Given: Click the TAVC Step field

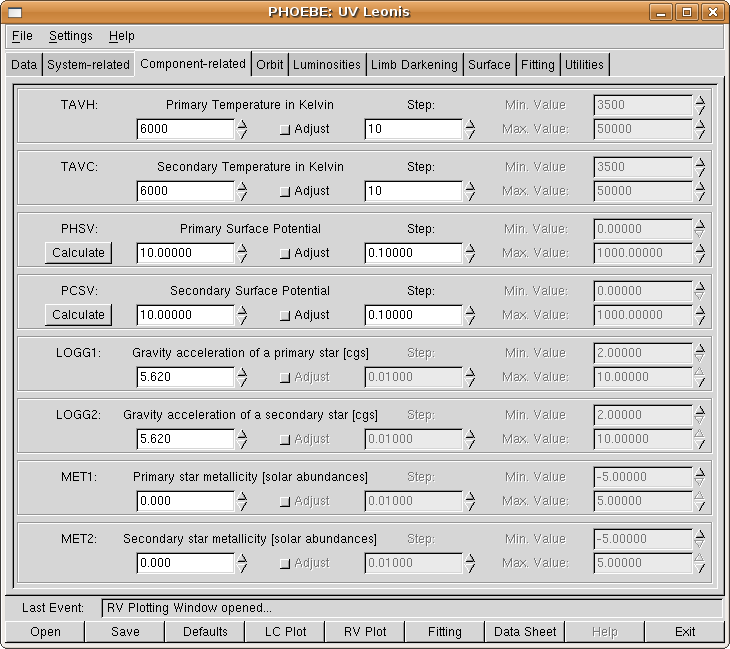Looking at the screenshot, I should click(413, 191).
